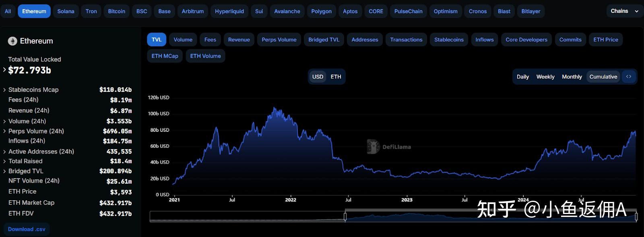Set chart grouping to Daily

(x=523, y=77)
